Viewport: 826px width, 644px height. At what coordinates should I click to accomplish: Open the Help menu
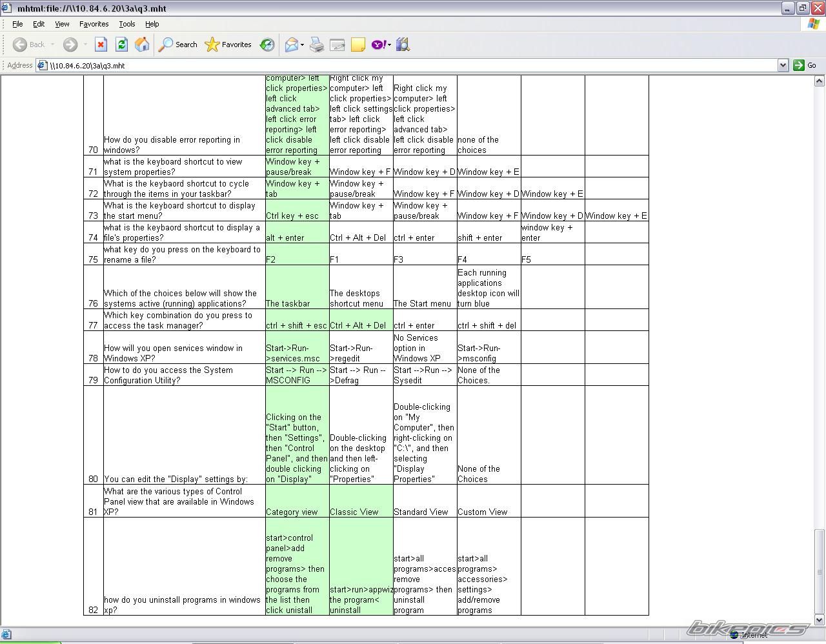(152, 24)
